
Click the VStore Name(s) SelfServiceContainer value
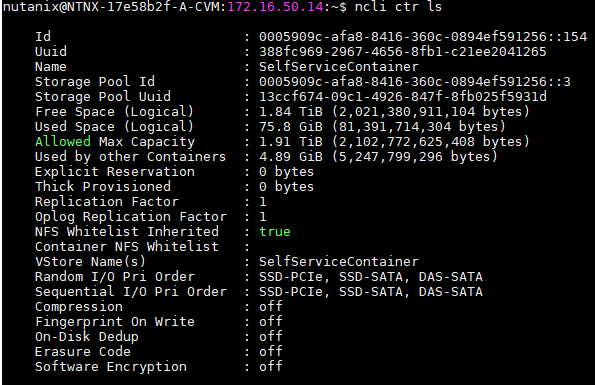[x=338, y=262]
